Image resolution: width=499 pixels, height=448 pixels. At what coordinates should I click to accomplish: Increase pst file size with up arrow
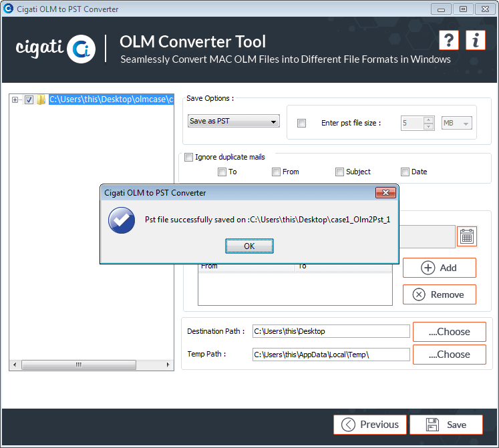point(429,120)
